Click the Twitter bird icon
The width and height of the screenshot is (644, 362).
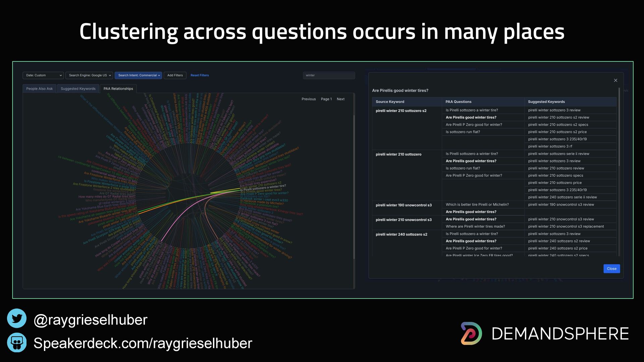(17, 318)
